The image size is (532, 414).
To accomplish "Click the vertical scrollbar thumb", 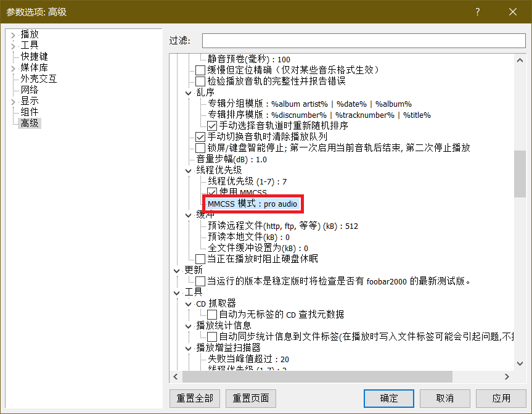I will pos(520,174).
